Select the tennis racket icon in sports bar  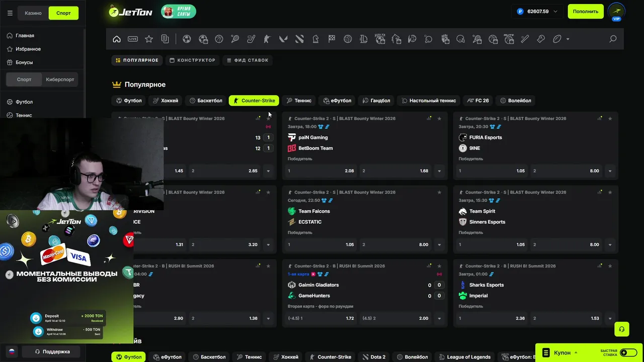click(x=235, y=39)
